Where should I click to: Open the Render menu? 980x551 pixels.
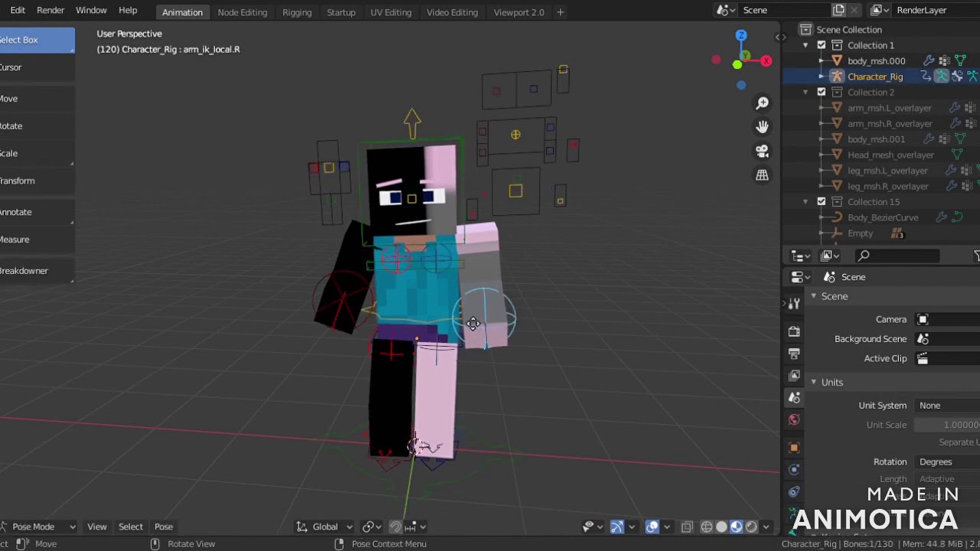click(x=51, y=10)
